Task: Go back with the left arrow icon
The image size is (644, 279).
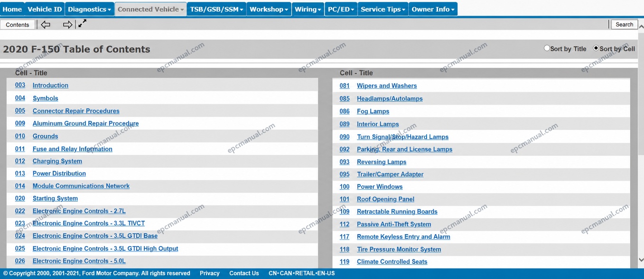Action: pyautogui.click(x=46, y=25)
